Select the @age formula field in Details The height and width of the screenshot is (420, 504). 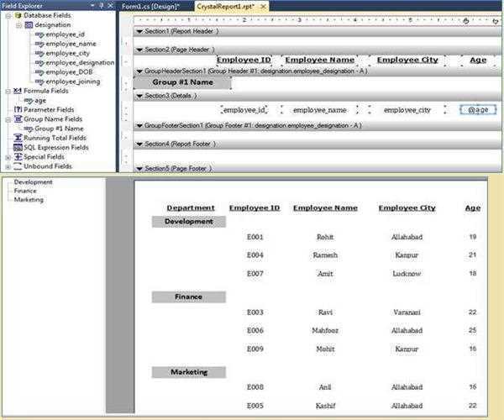pos(475,110)
